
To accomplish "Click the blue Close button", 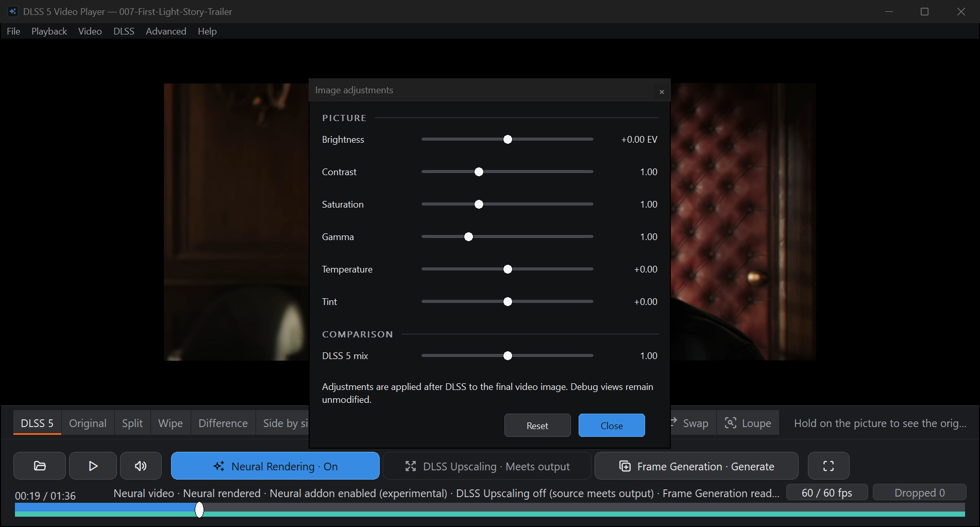I will (x=612, y=426).
